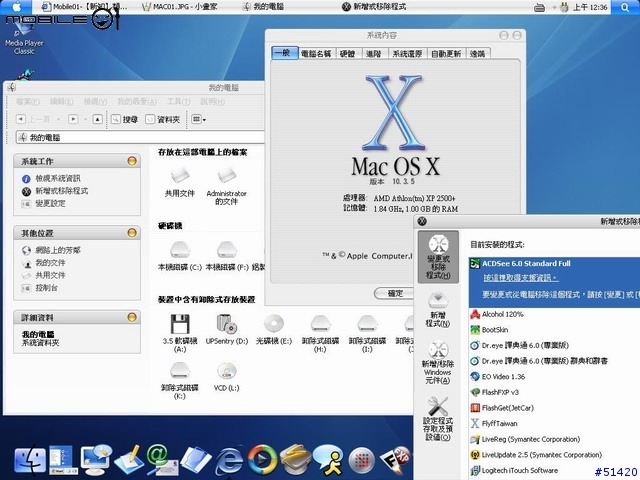Open the Back button history dropdown arrow
Image resolution: width=640 pixels, height=480 pixels.
pyautogui.click(x=59, y=120)
